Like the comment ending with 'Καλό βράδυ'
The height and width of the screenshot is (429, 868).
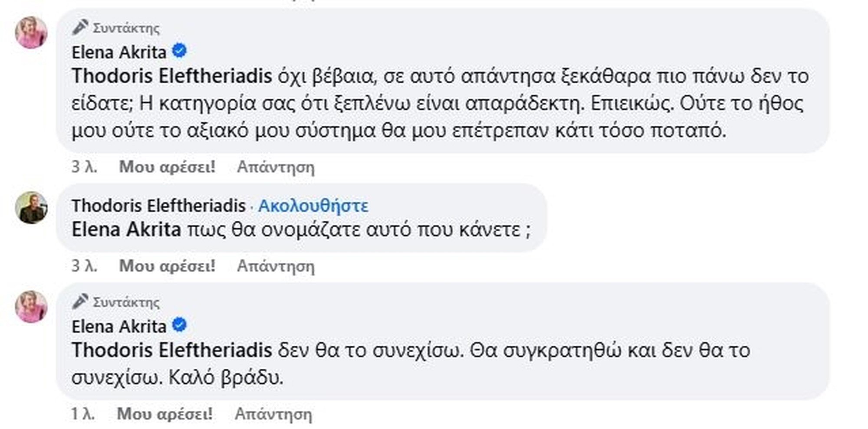pyautogui.click(x=165, y=414)
